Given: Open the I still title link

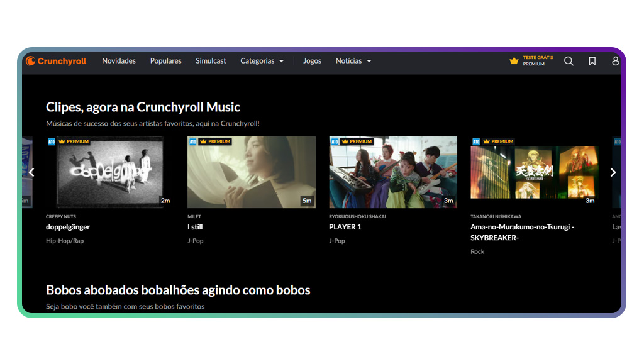Looking at the screenshot, I should [195, 227].
